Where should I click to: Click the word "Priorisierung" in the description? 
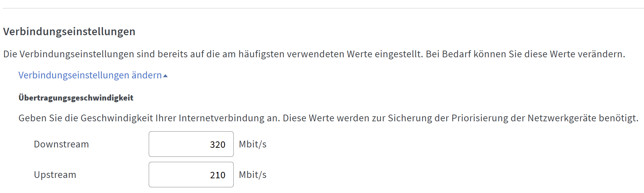[479, 118]
